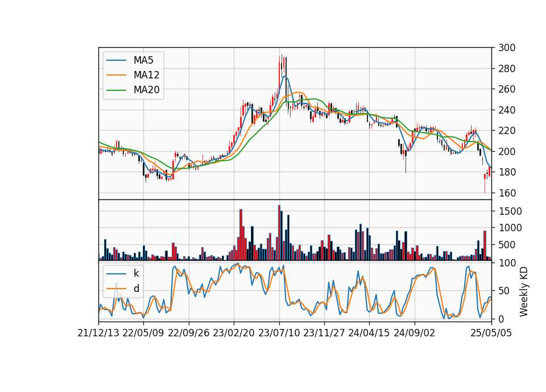Click the 1500 volume axis label
546x392 pixels.
[x=510, y=211]
